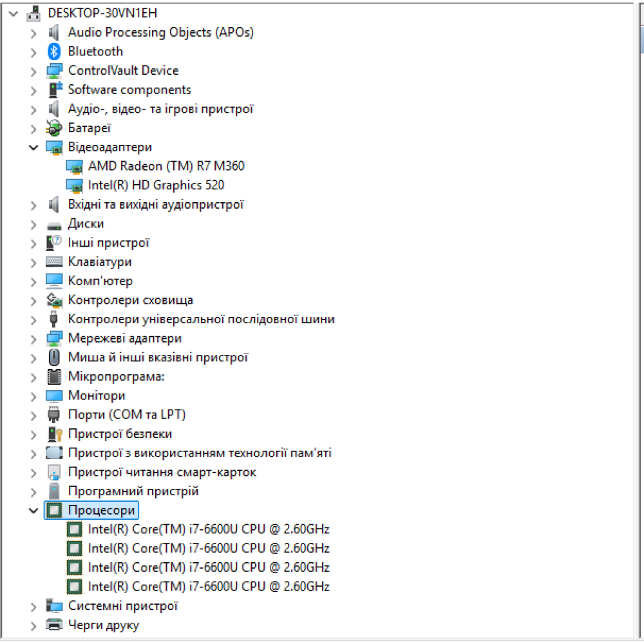The width and height of the screenshot is (644, 644).
Task: Click the Диски drive icon
Action: 54,224
